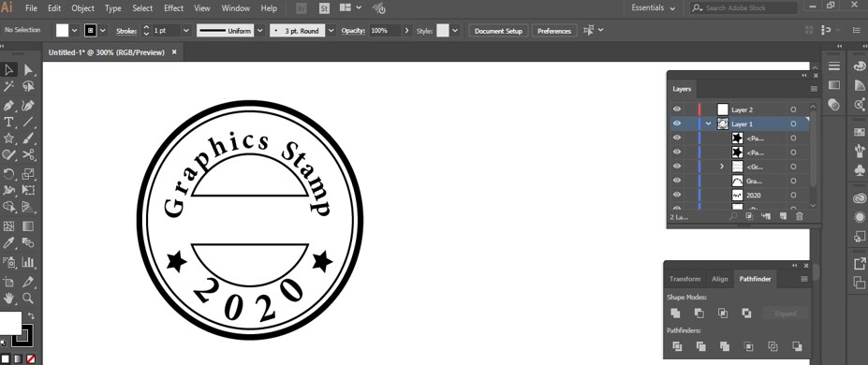Open the Object menu
Viewport: 868px width, 365px height.
(83, 8)
